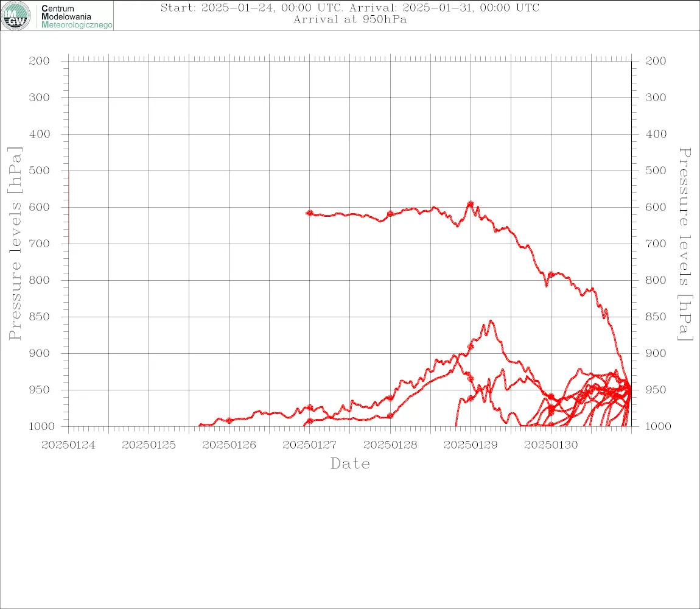The width and height of the screenshot is (700, 609).
Task: Click the IMGW logo icon
Action: tap(16, 16)
